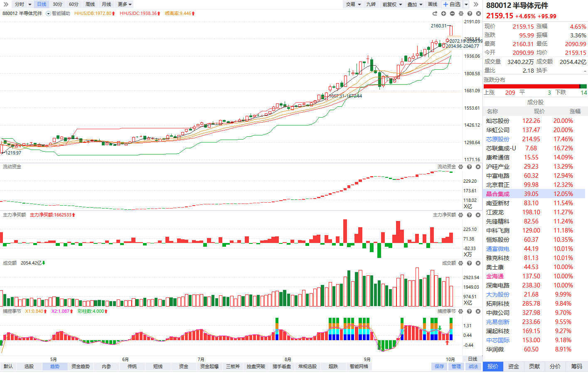588x373 pixels.
Task: Open settings gear for the 流动资金 indicator
Action: tap(460, 167)
